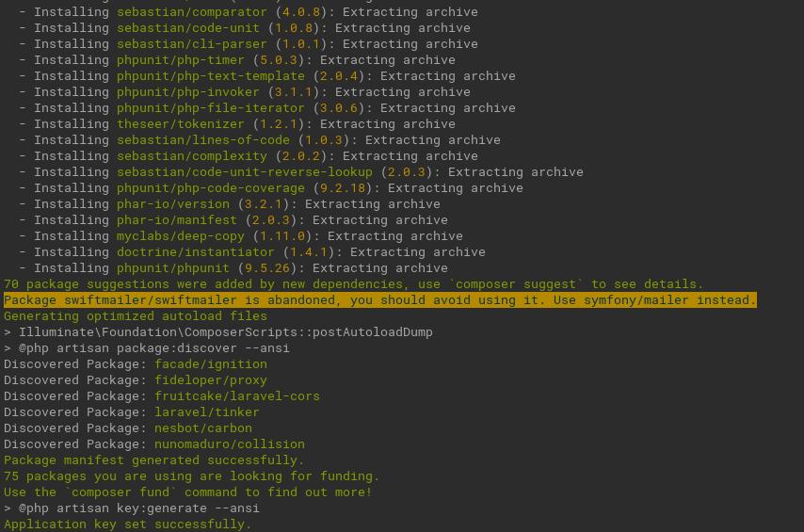Click the postAutoloadDump script line

coord(226,332)
